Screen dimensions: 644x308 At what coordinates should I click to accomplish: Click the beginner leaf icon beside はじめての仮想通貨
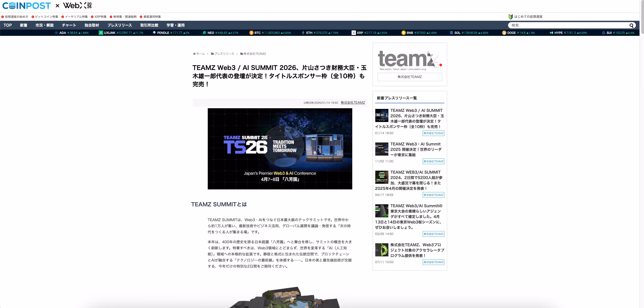pos(511,17)
